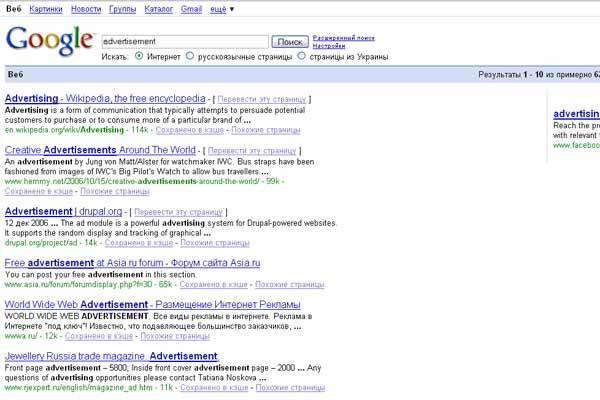Translate the Creative Advertisements result page
The height and width of the screenshot is (400, 600).
252,151
